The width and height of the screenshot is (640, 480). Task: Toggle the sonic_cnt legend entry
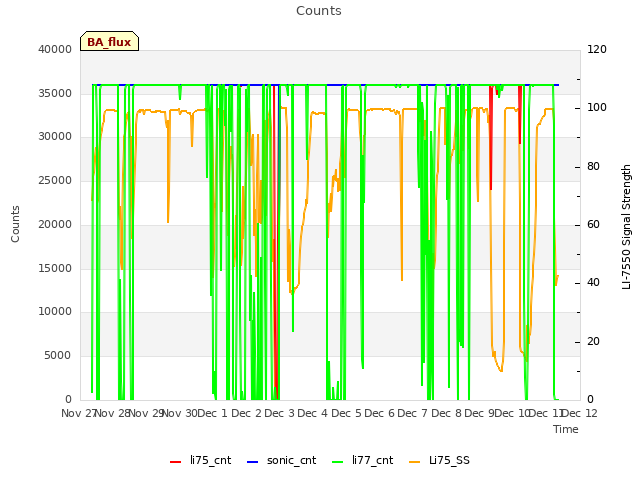click(282, 460)
